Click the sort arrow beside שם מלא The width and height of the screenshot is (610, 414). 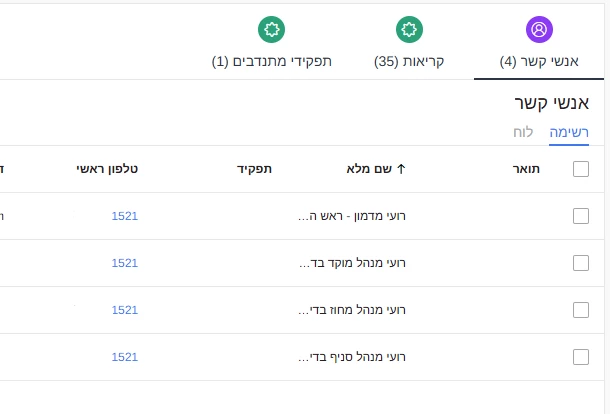coord(401,169)
